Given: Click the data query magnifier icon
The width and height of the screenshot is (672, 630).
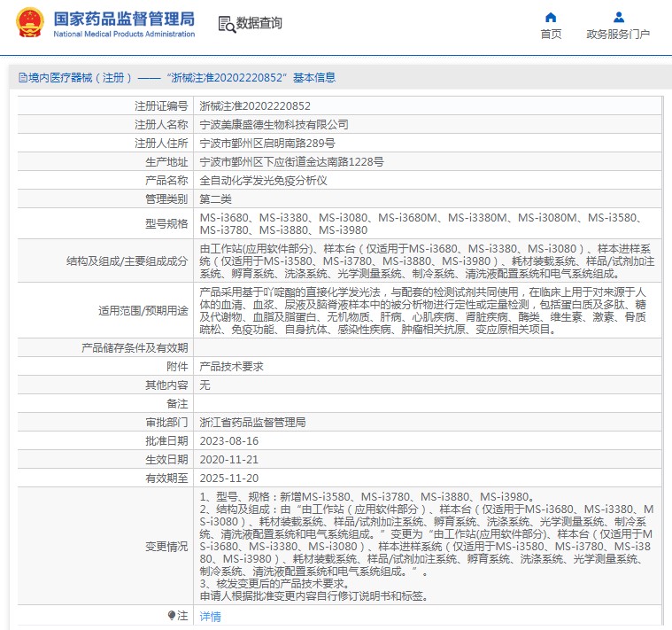Looking at the screenshot, I should point(227,25).
